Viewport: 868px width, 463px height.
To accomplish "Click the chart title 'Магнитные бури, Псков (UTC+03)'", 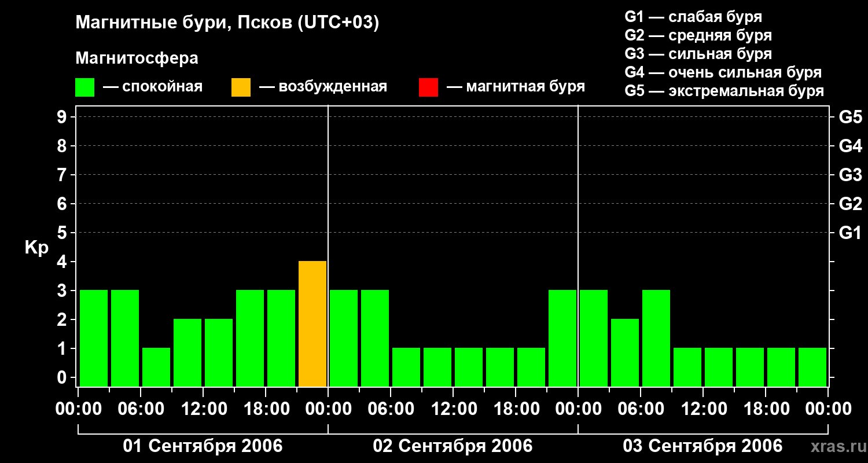I will [x=227, y=23].
